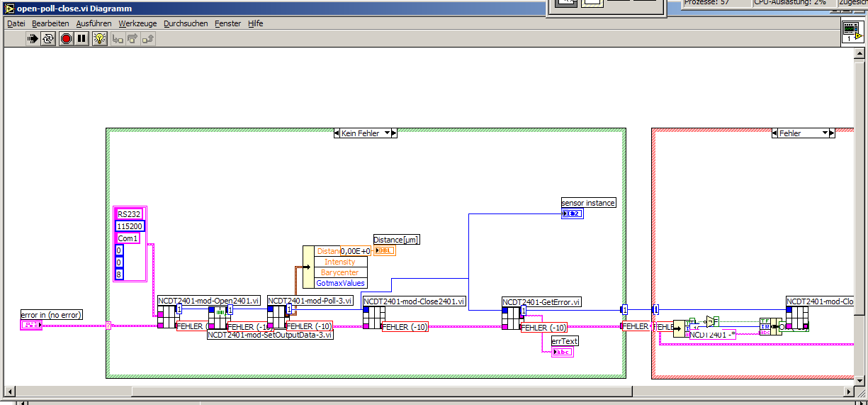Select the Intensity element of unbundle node
Viewport: 868px width, 405px height.
click(x=340, y=262)
